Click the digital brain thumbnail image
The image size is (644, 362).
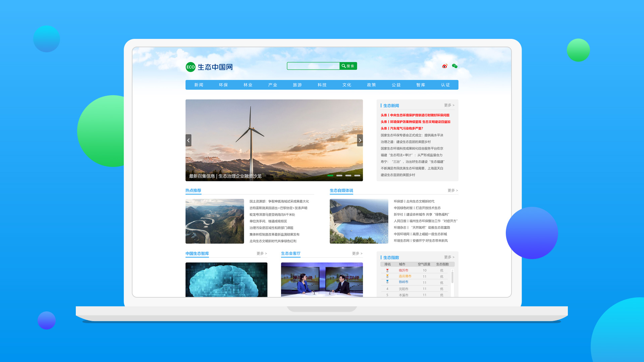coord(226,280)
